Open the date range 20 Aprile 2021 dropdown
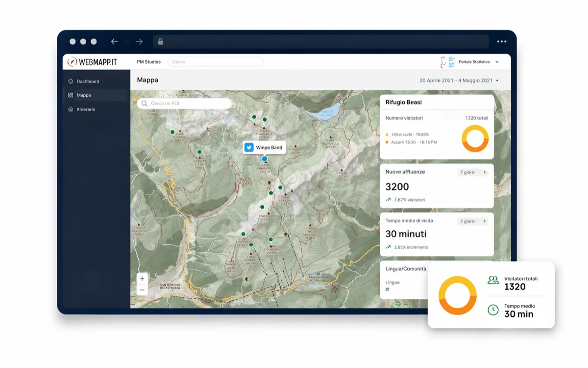 pos(459,80)
